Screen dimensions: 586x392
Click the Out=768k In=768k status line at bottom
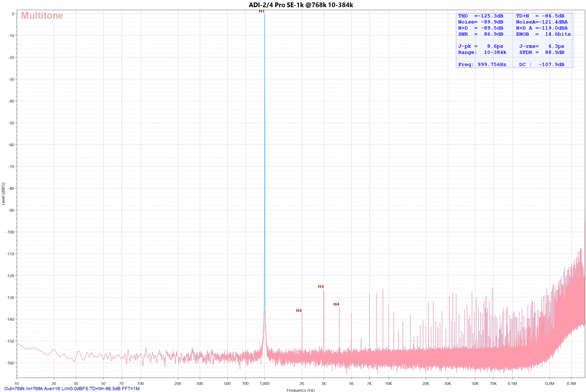(72, 388)
